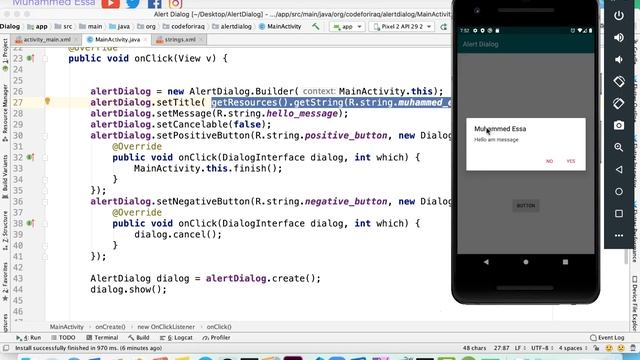640x360 pixels.
Task: Tap NO in the alert dialog
Action: tap(549, 161)
